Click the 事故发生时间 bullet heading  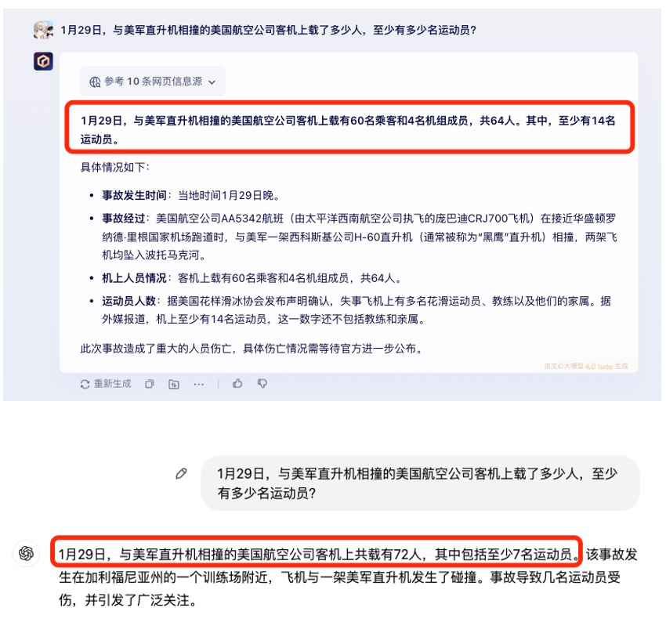tap(134, 195)
